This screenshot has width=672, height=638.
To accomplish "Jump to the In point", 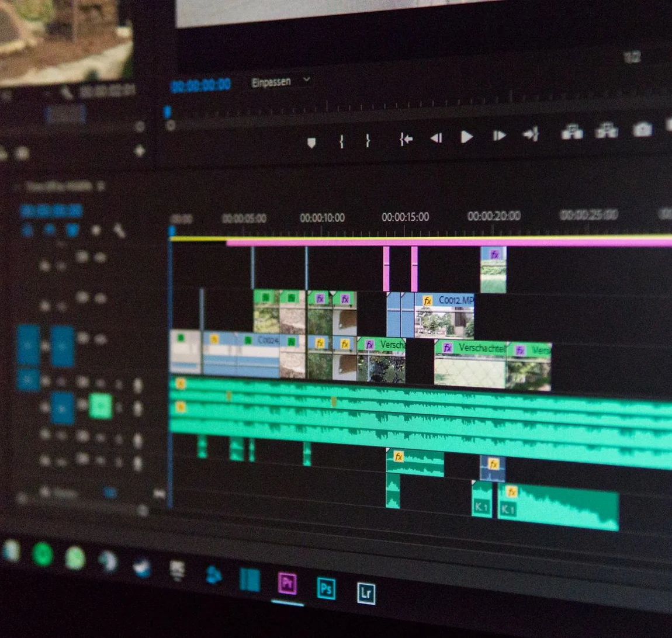I will pyautogui.click(x=406, y=139).
